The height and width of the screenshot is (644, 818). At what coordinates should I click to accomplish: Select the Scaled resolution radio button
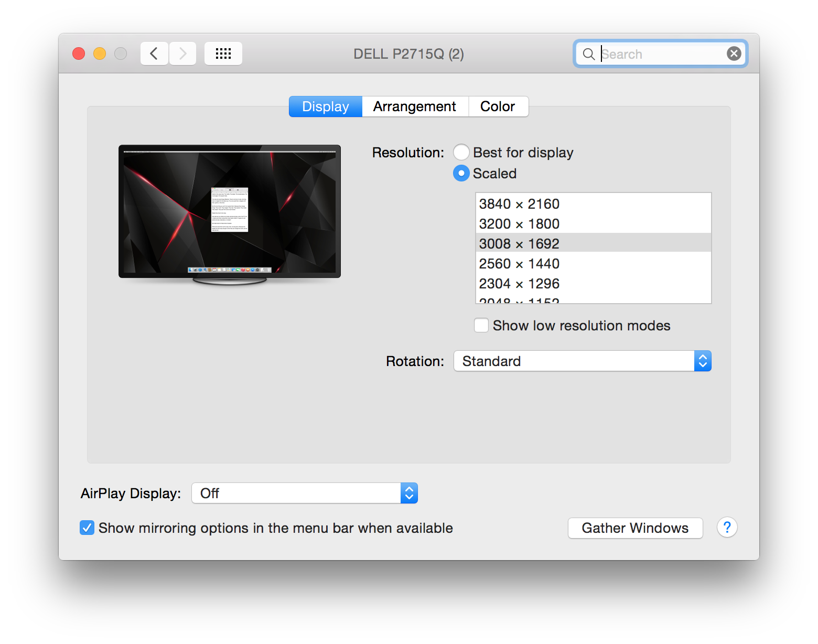point(461,173)
